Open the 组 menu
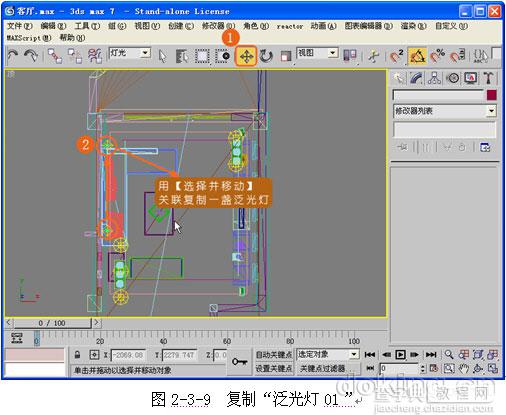Screen dimensions: 506x415 pyautogui.click(x=117, y=26)
